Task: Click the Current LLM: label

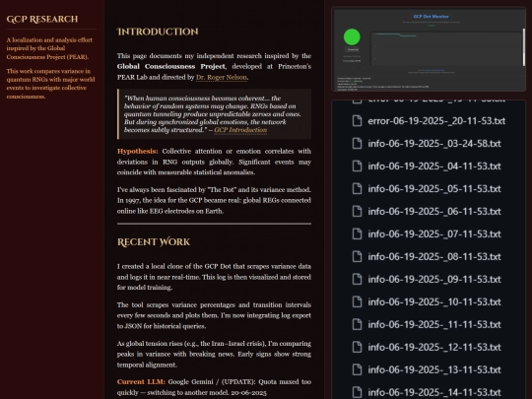Action: tap(141, 381)
